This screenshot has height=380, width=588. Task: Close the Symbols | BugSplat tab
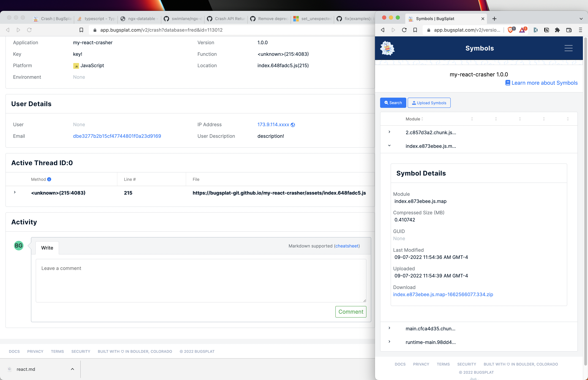pos(483,19)
